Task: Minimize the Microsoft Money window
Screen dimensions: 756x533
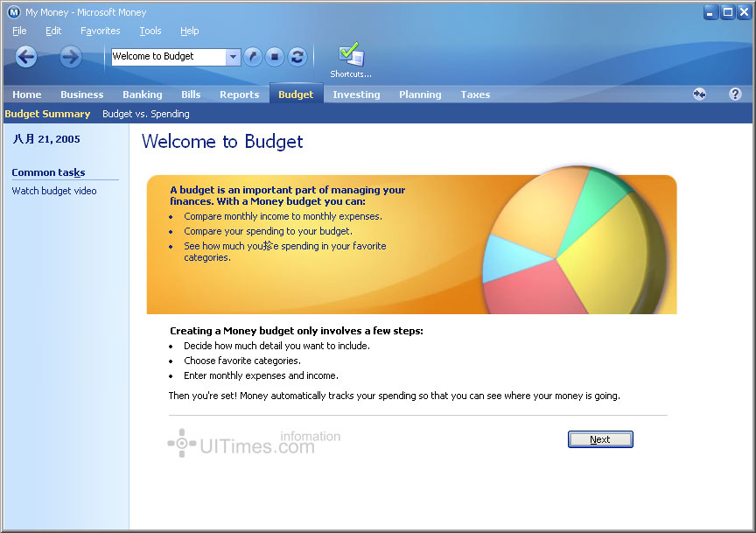Action: point(710,12)
